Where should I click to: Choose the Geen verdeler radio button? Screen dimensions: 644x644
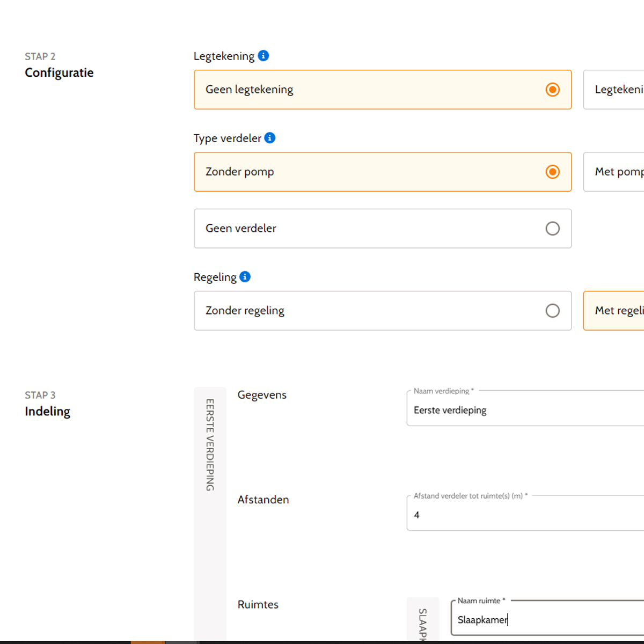pyautogui.click(x=552, y=229)
